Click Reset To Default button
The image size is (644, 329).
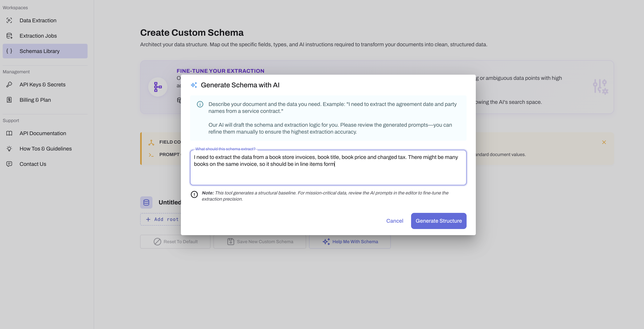pyautogui.click(x=175, y=241)
